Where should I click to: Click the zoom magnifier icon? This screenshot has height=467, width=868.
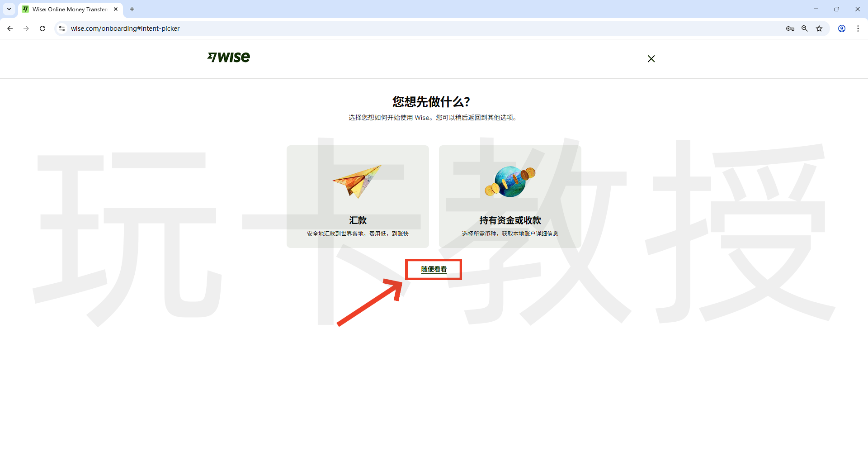805,29
